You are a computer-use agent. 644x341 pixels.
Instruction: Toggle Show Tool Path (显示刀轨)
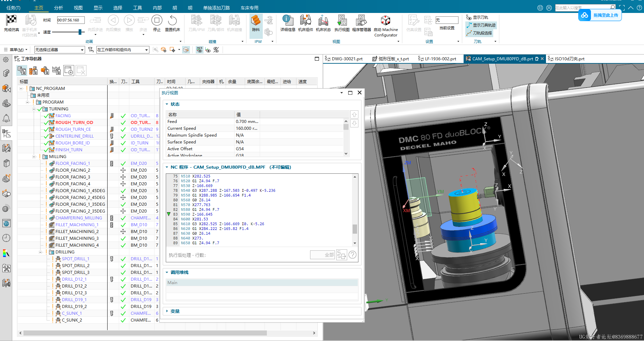tap(477, 17)
